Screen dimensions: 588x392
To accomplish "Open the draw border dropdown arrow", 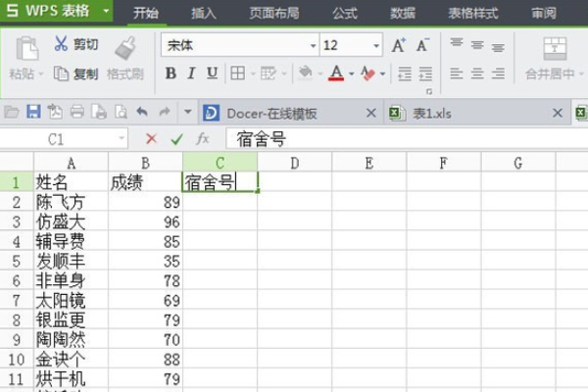I will click(x=284, y=73).
